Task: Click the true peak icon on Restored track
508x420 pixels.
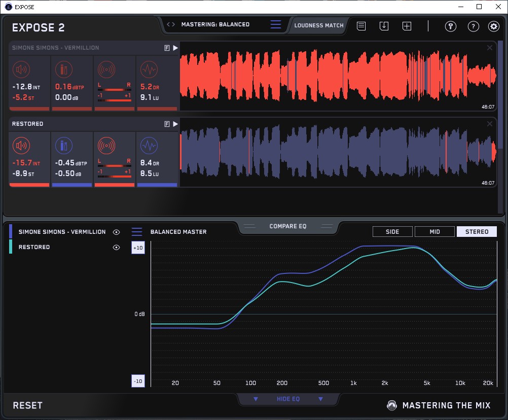Action: tap(63, 146)
